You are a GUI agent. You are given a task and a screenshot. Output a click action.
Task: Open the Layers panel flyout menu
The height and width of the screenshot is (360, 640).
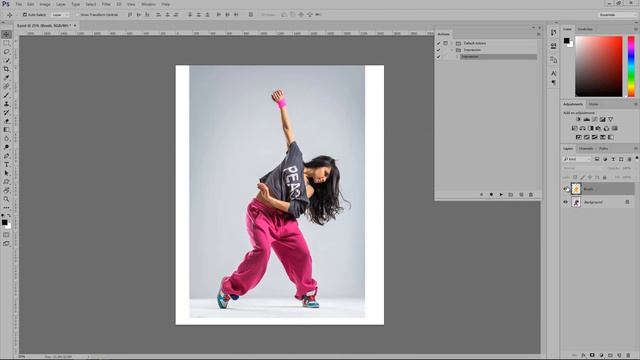click(x=636, y=149)
